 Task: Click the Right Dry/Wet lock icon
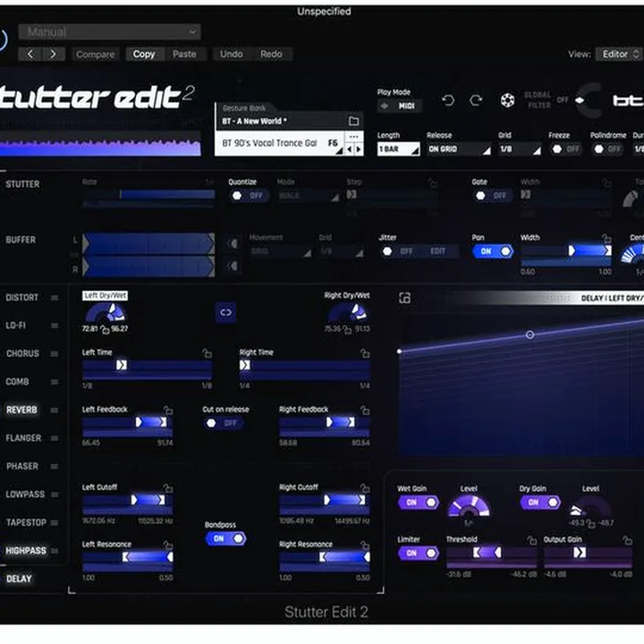click(347, 329)
